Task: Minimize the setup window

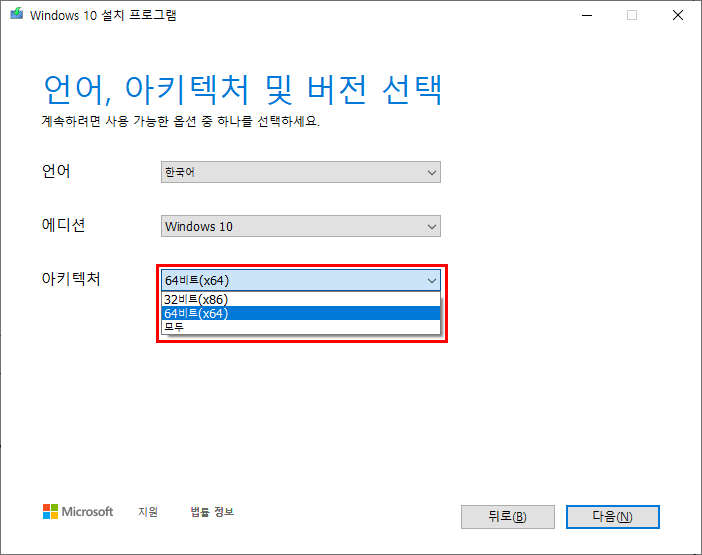Action: 587,15
